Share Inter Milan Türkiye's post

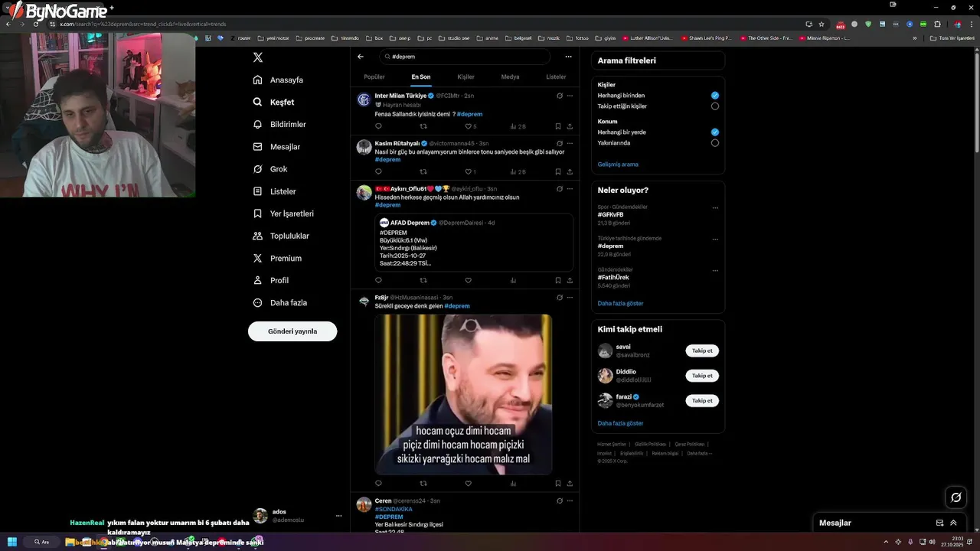pyautogui.click(x=570, y=126)
